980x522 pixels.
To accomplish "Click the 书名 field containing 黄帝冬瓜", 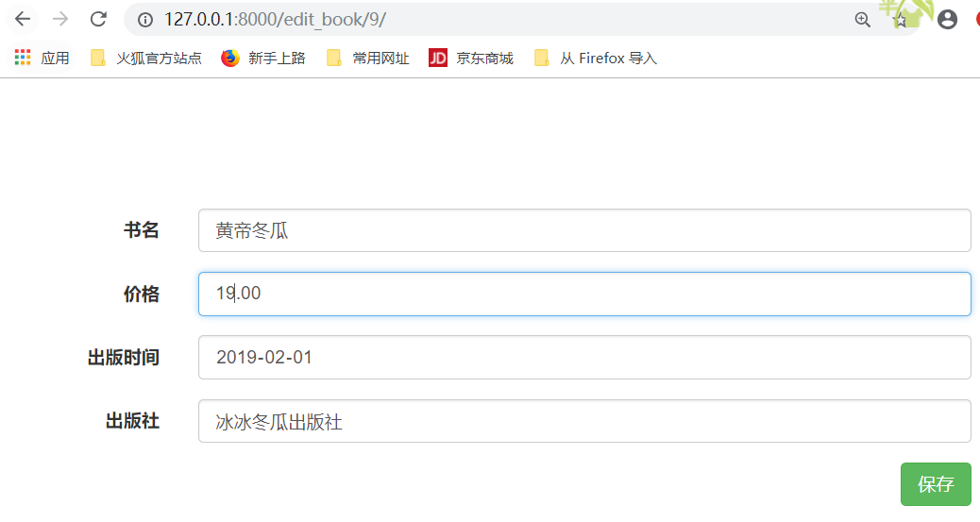I will click(x=584, y=230).
